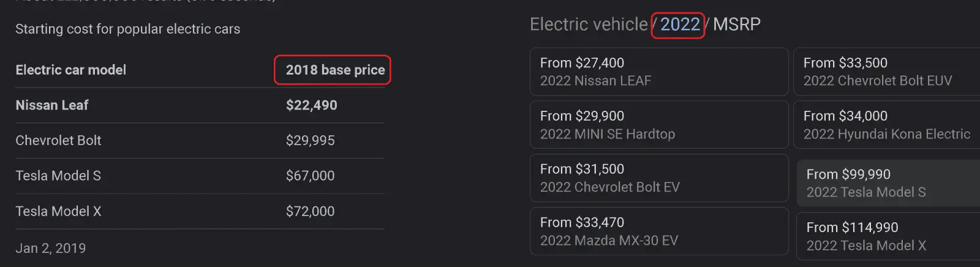This screenshot has height=267, width=980.
Task: Click the Chevrolet Bolt table row name
Action: pyautogui.click(x=58, y=140)
